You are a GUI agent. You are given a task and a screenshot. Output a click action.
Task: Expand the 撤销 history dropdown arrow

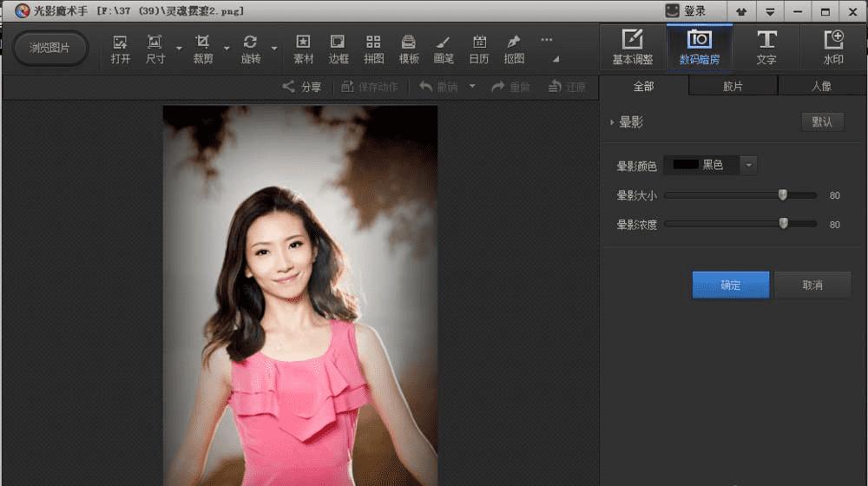pyautogui.click(x=472, y=86)
